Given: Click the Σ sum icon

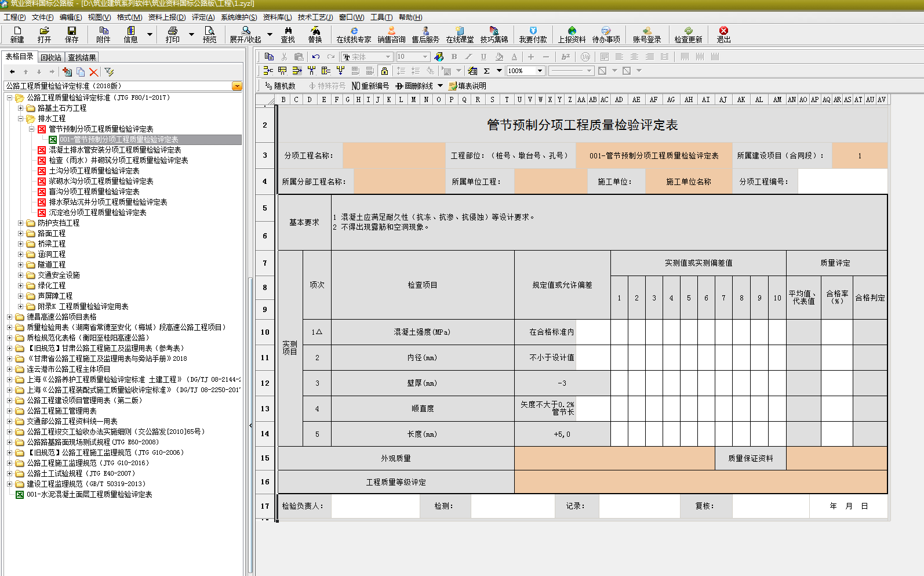Looking at the screenshot, I should (486, 71).
